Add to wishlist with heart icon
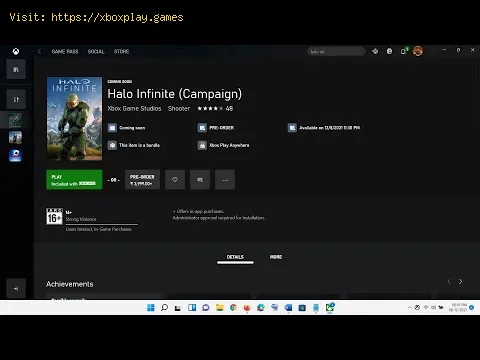 175,180
